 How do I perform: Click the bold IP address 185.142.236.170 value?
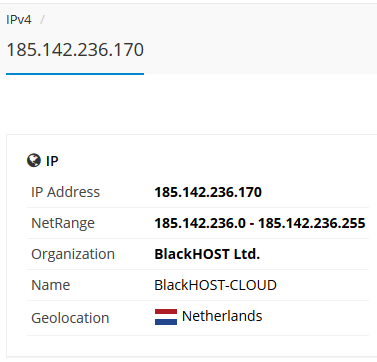(208, 192)
